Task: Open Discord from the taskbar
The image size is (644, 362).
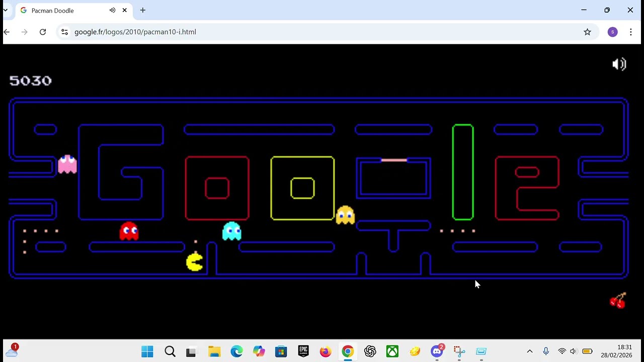Action: pos(437,351)
